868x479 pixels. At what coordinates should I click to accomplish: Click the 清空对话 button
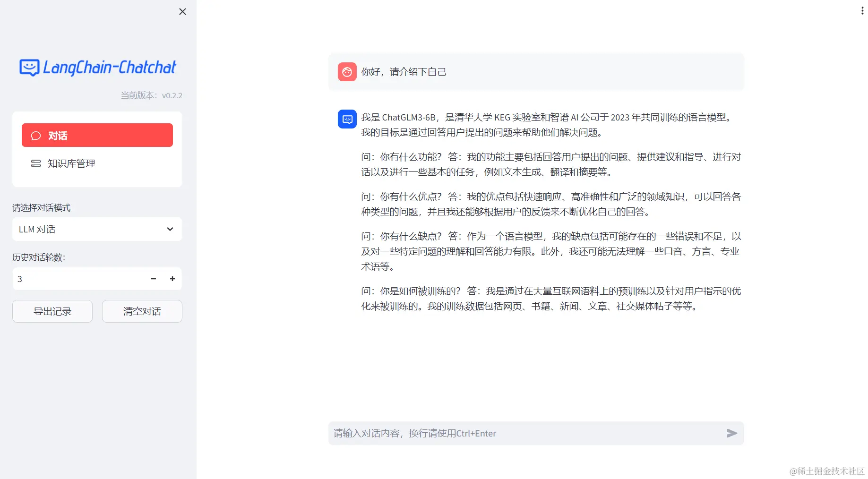coord(142,311)
